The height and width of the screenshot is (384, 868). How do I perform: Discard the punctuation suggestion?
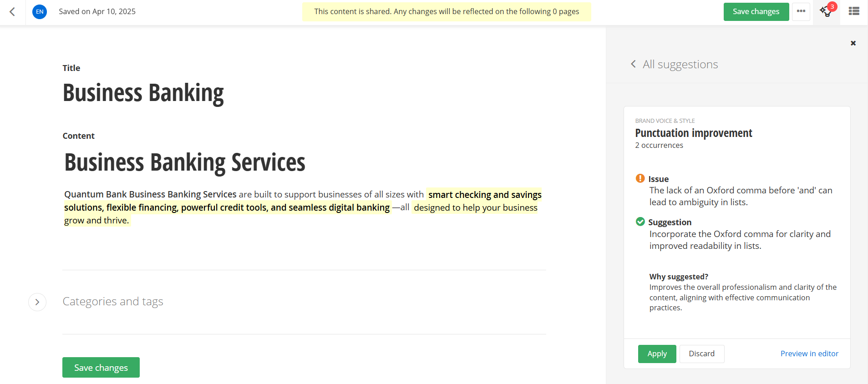(x=701, y=354)
